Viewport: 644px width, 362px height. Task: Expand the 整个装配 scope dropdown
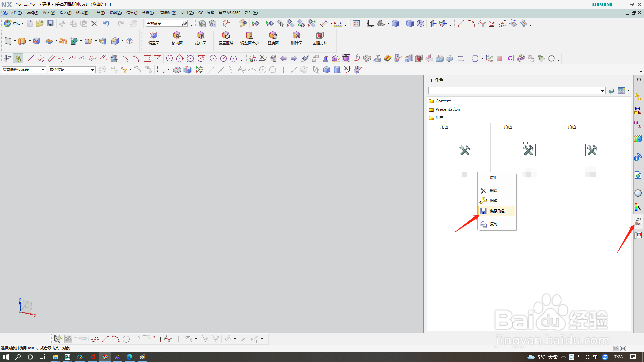(72, 70)
